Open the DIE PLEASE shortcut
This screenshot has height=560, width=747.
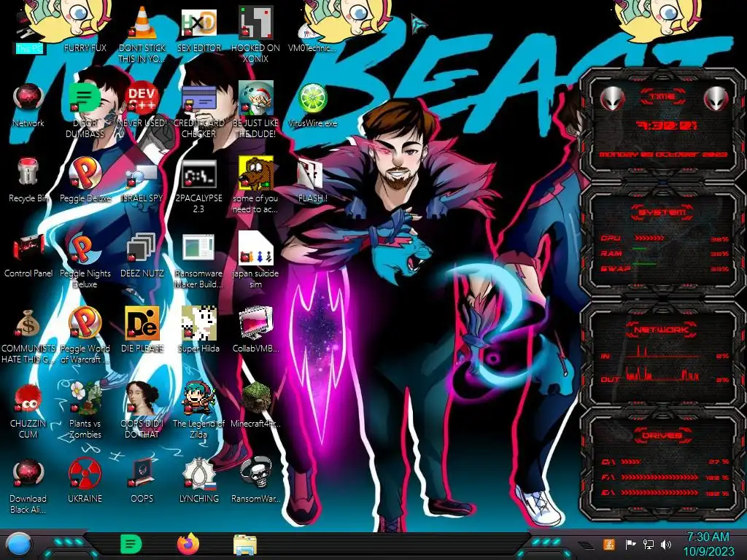pyautogui.click(x=142, y=323)
